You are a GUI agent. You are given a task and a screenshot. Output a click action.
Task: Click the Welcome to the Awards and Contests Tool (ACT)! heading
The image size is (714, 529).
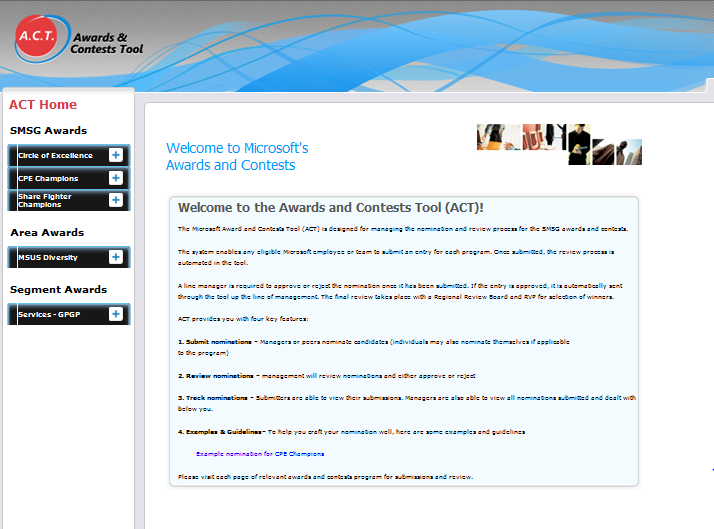(x=331, y=208)
